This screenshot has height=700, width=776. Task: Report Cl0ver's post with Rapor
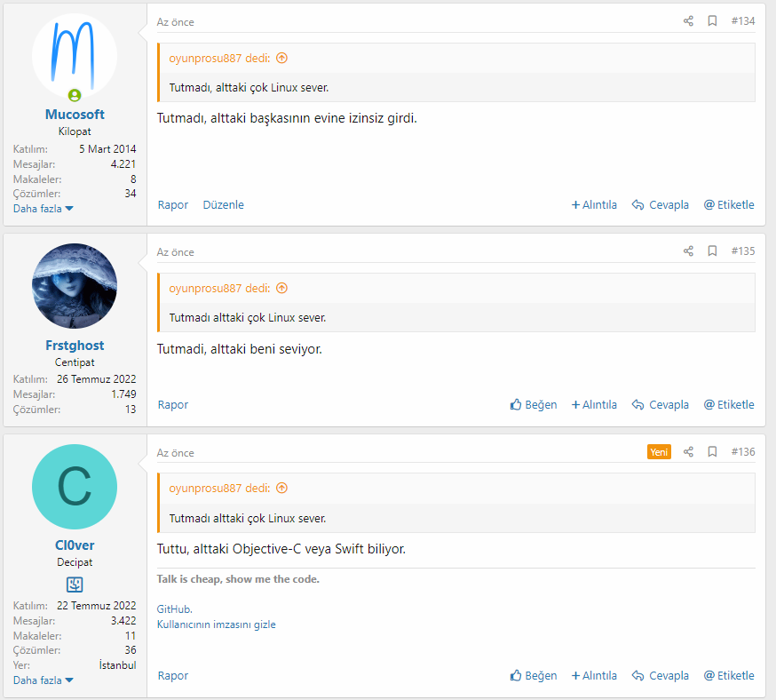click(173, 675)
